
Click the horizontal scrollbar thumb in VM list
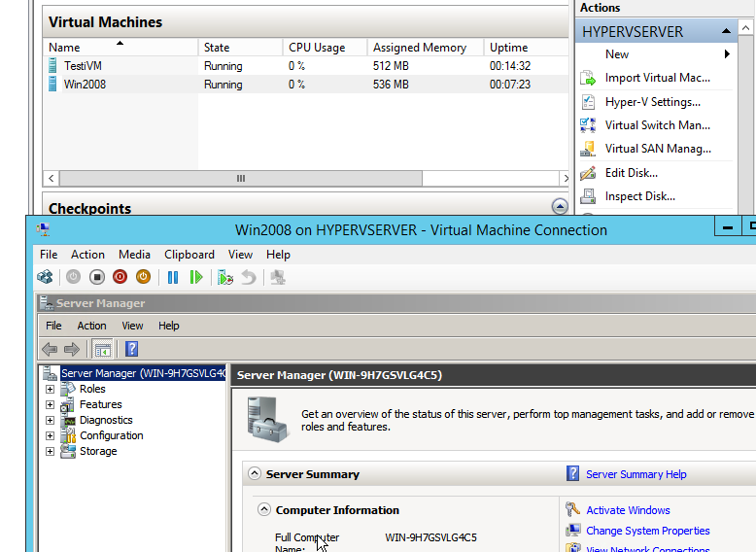(x=241, y=179)
